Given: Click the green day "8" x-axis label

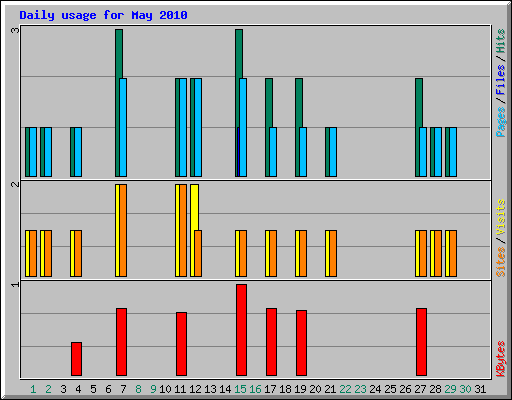Looking at the screenshot, I should [x=138, y=389].
